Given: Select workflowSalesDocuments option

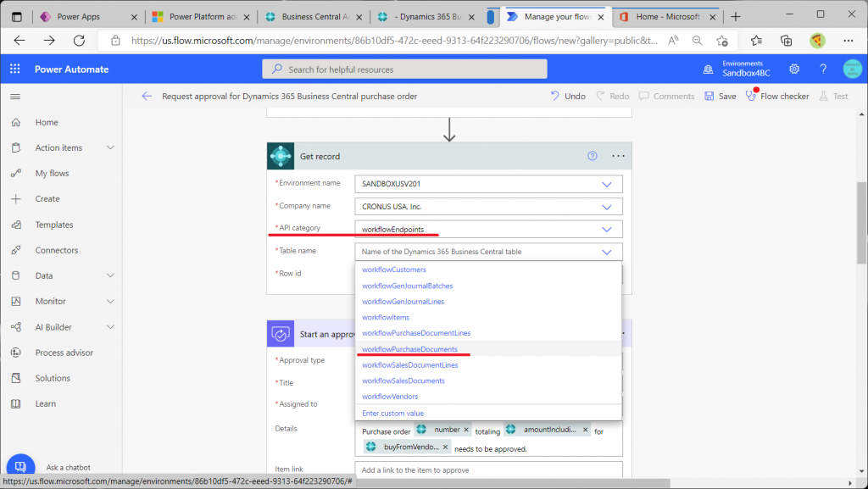Looking at the screenshot, I should tap(488, 381).
